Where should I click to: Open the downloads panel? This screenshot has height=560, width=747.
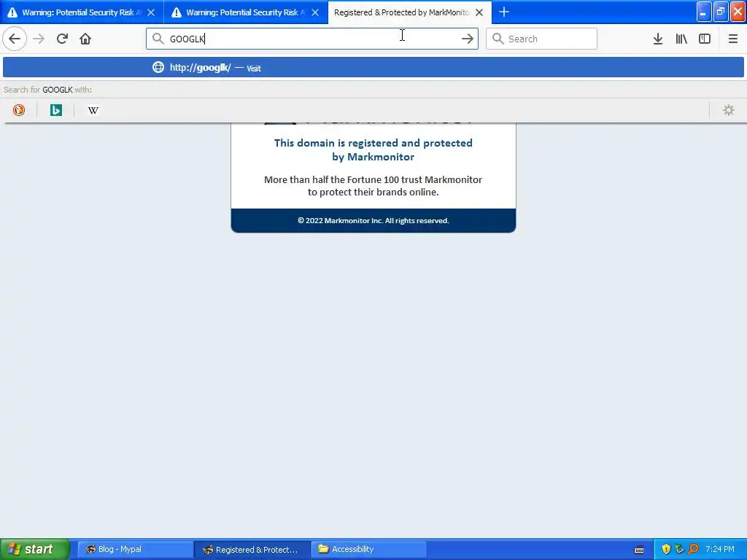click(x=657, y=39)
